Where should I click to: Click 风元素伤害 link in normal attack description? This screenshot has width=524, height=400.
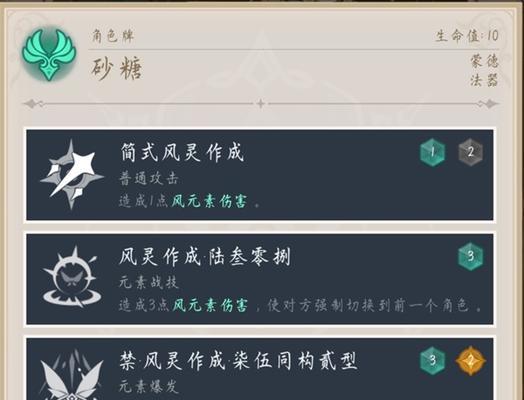(210, 201)
